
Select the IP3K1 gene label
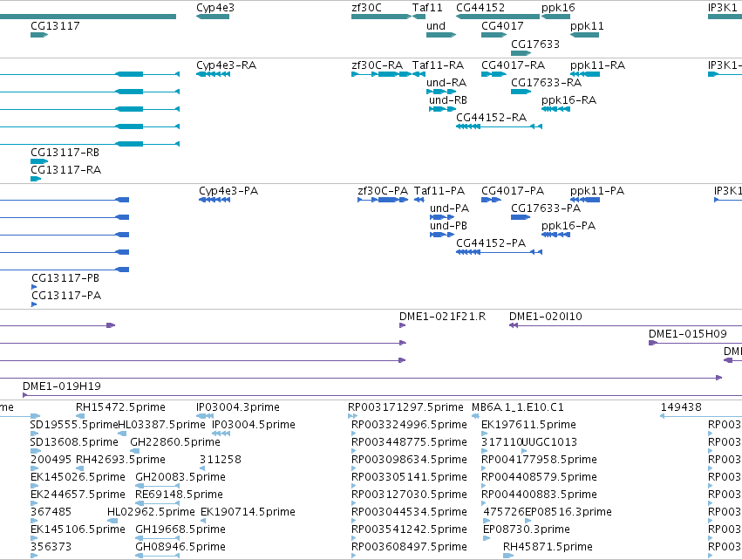[723, 8]
